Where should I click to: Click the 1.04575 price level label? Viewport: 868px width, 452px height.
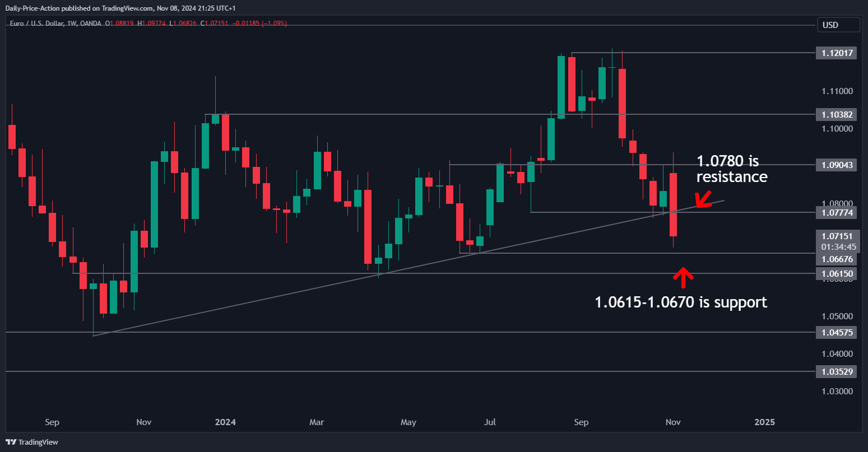tap(837, 332)
